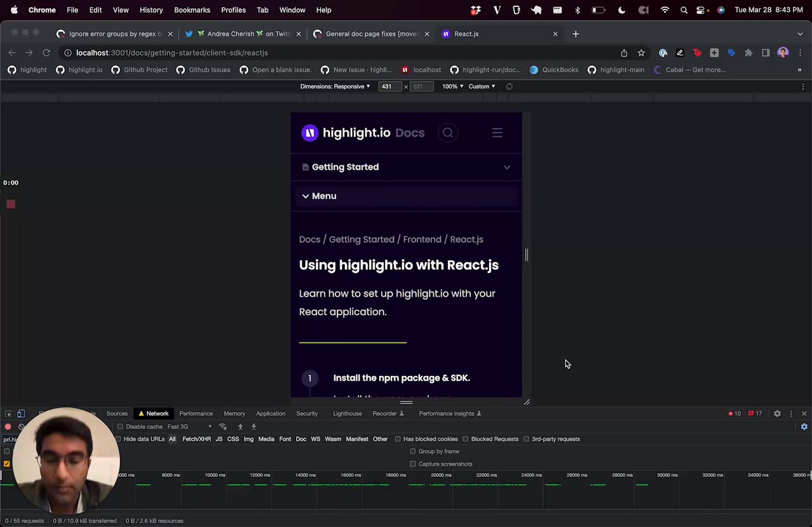Screen dimensions: 812x527
Task: Check the Hide data URLs checkbox
Action: [x=118, y=439]
